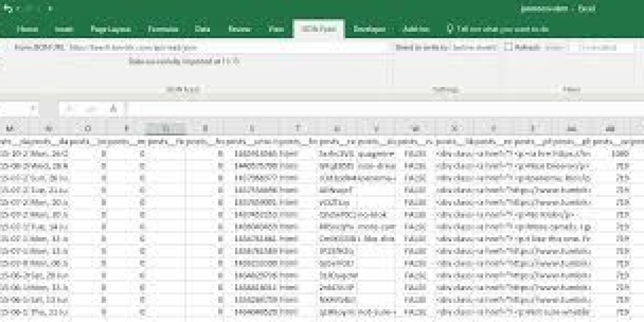Select column Q header
Image resolution: width=644 pixels, height=322 pixels.
[166, 129]
